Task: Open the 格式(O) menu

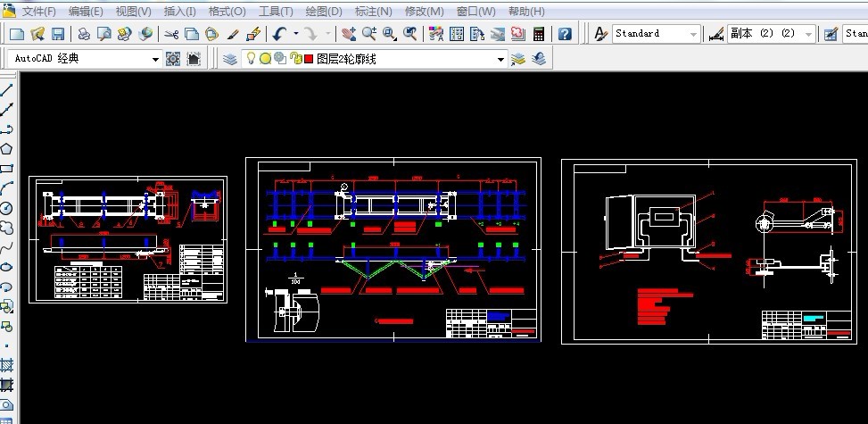Action: (227, 11)
